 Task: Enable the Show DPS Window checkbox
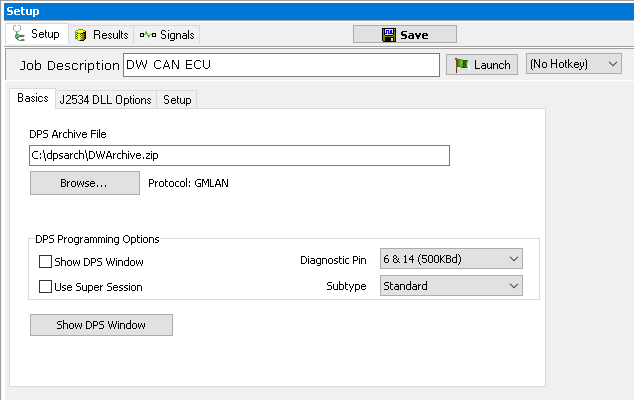[45, 262]
